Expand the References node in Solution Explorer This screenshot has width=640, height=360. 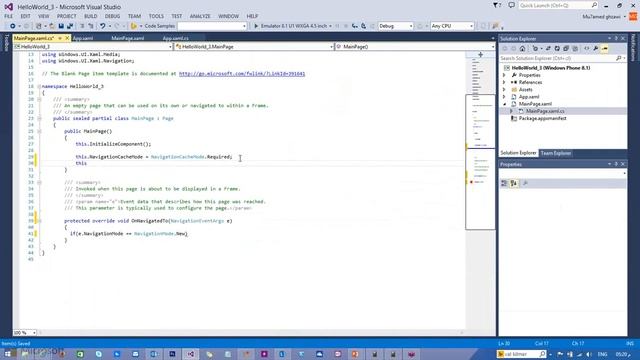[x=504, y=82]
